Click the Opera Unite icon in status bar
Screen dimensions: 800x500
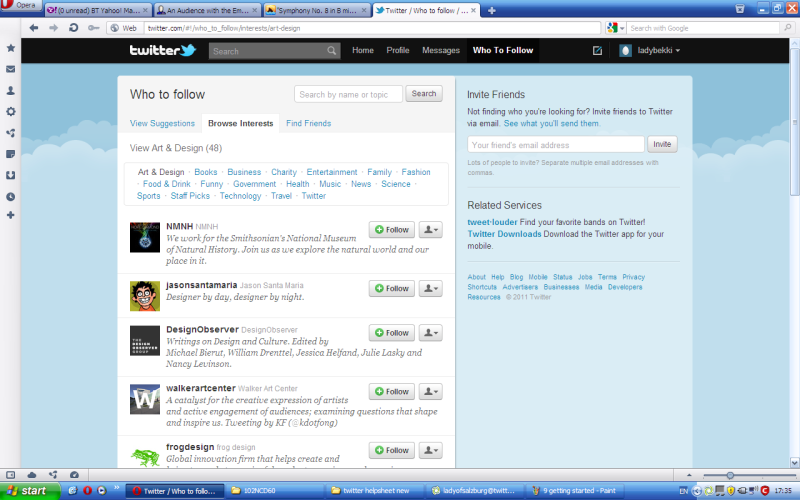53,475
